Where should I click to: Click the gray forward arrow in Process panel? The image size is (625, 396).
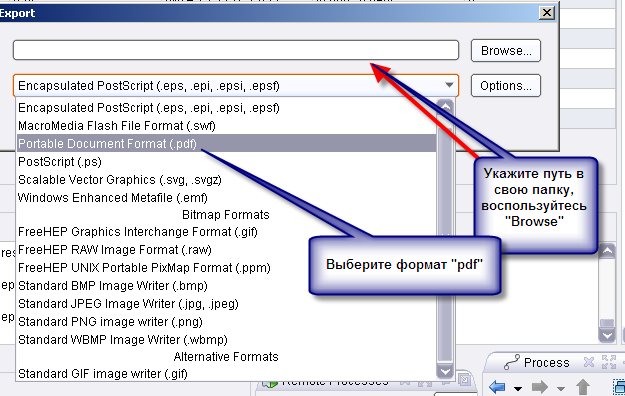tap(540, 387)
